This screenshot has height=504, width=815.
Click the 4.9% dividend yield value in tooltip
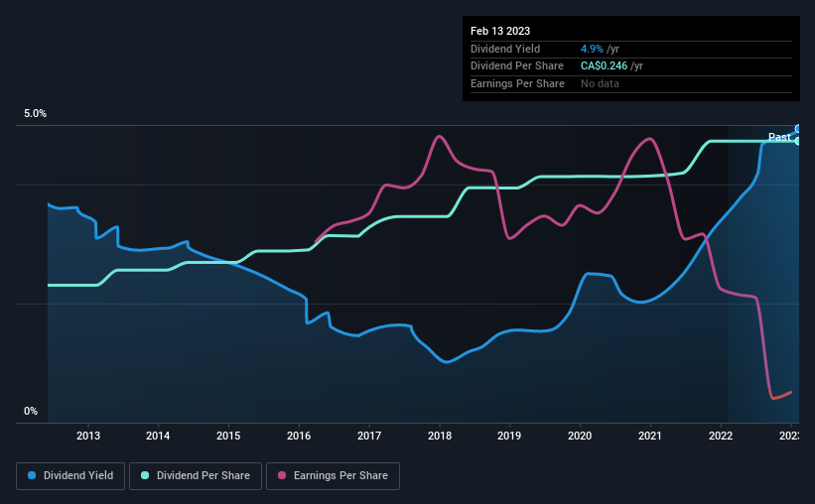click(x=592, y=49)
